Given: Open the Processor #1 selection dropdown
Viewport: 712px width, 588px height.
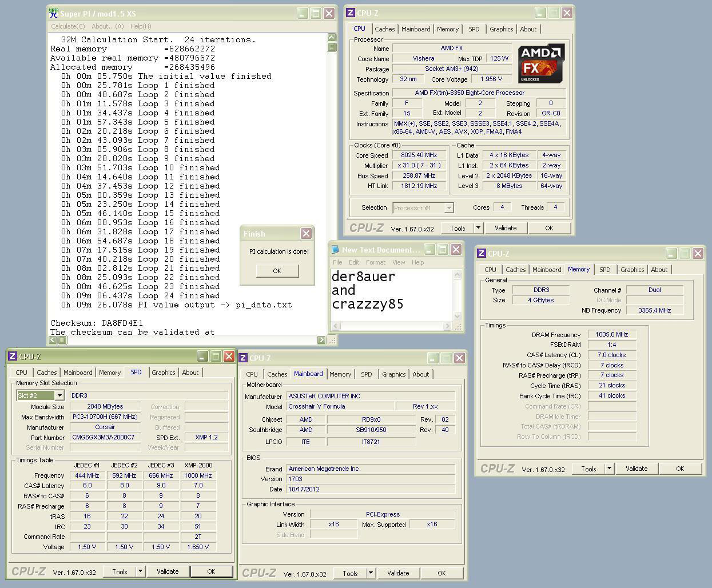Looking at the screenshot, I should click(448, 208).
